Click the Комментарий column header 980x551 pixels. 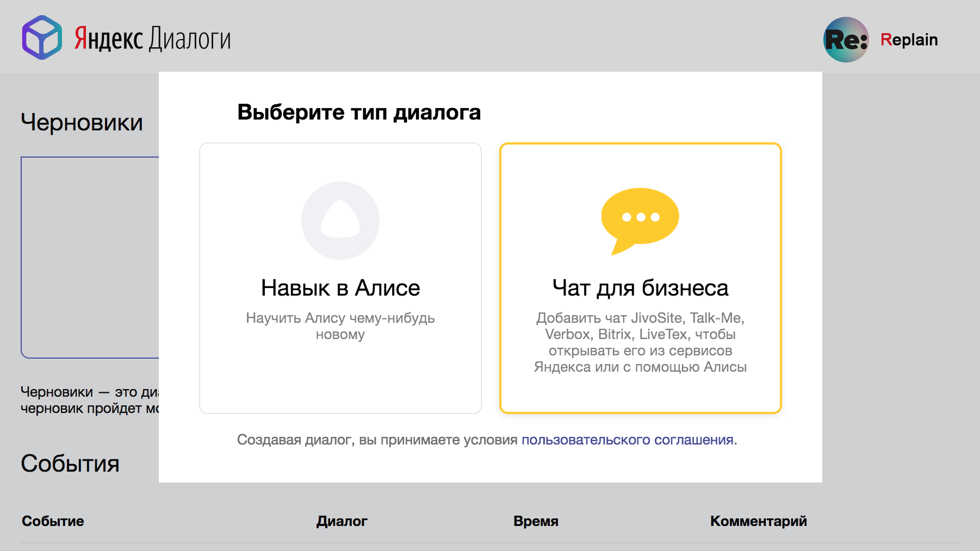pos(758,521)
